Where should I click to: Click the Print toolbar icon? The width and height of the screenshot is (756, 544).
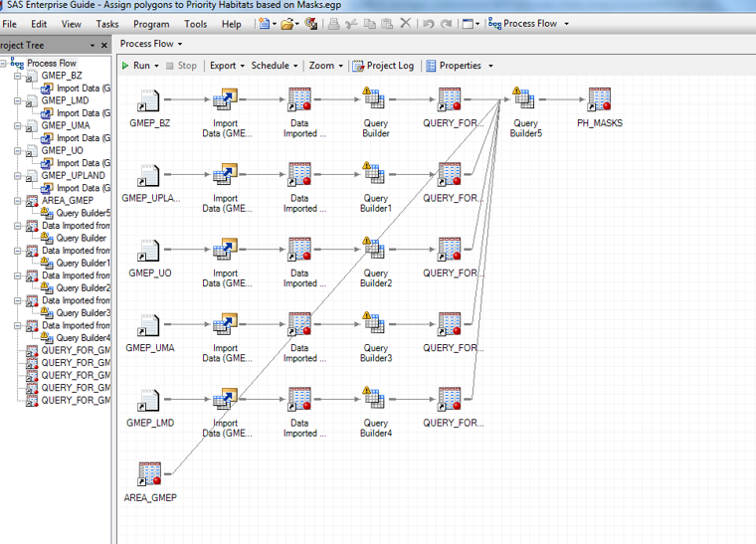click(333, 24)
